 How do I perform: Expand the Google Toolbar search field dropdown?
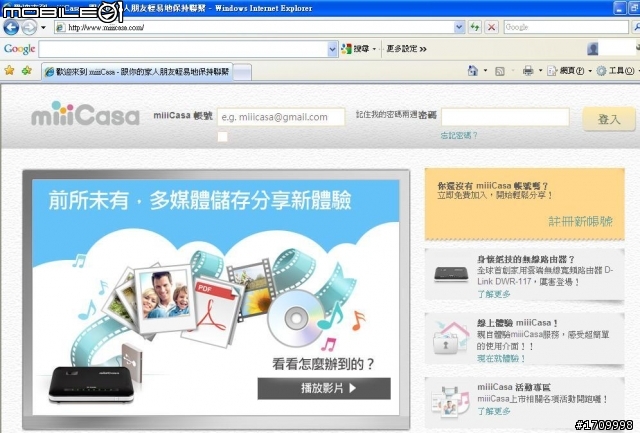333,49
